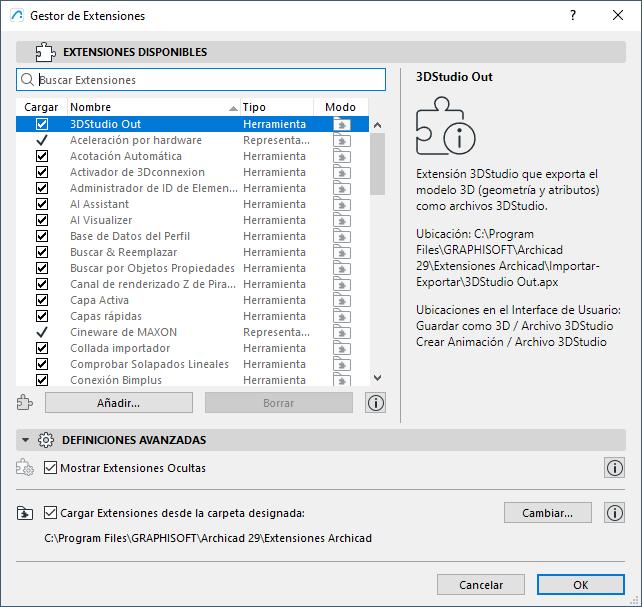Click the list scrollbar up arrow
Image resolution: width=642 pixels, height=607 pixels.
pyautogui.click(x=378, y=125)
